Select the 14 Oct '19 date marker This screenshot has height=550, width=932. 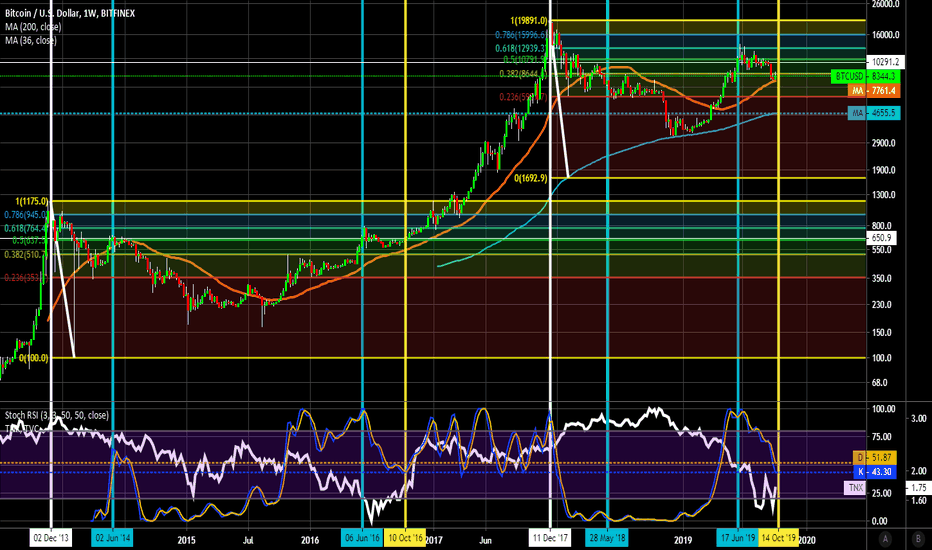pyautogui.click(x=779, y=539)
